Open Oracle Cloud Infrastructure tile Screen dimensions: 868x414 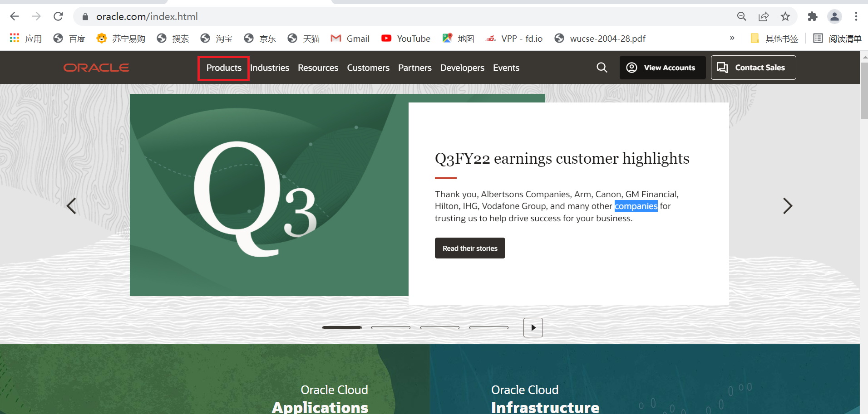pos(645,379)
